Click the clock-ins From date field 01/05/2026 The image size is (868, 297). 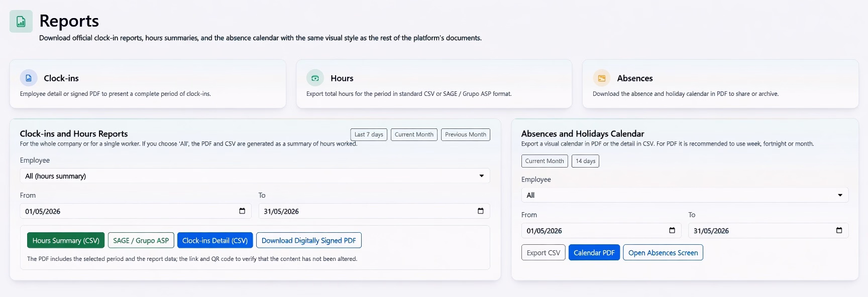click(x=136, y=211)
